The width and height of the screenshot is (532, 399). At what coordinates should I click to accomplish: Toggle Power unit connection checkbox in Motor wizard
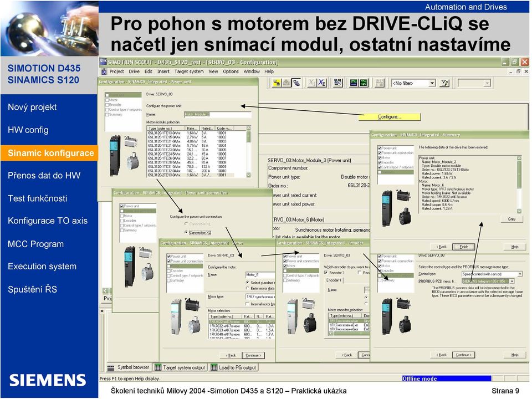[168, 261]
